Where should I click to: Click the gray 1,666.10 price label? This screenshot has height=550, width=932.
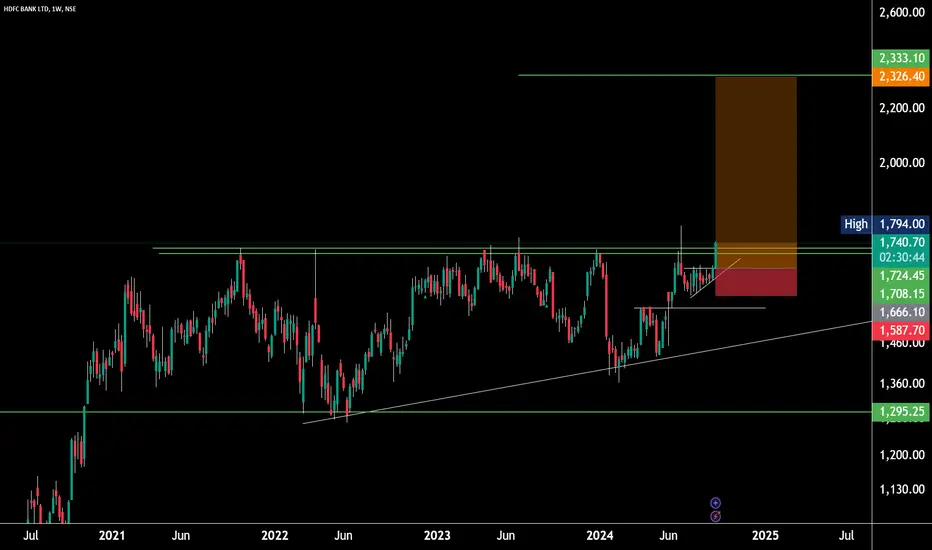(x=901, y=312)
